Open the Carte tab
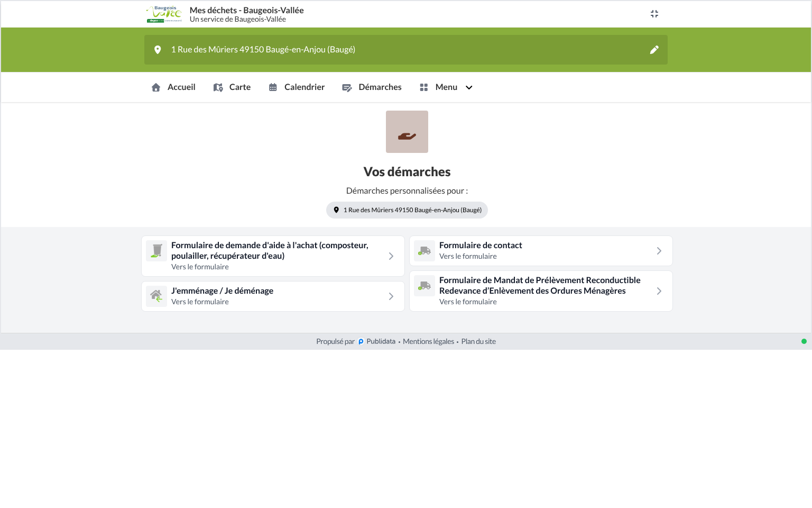Screen dimensions: 812x508 (232, 87)
